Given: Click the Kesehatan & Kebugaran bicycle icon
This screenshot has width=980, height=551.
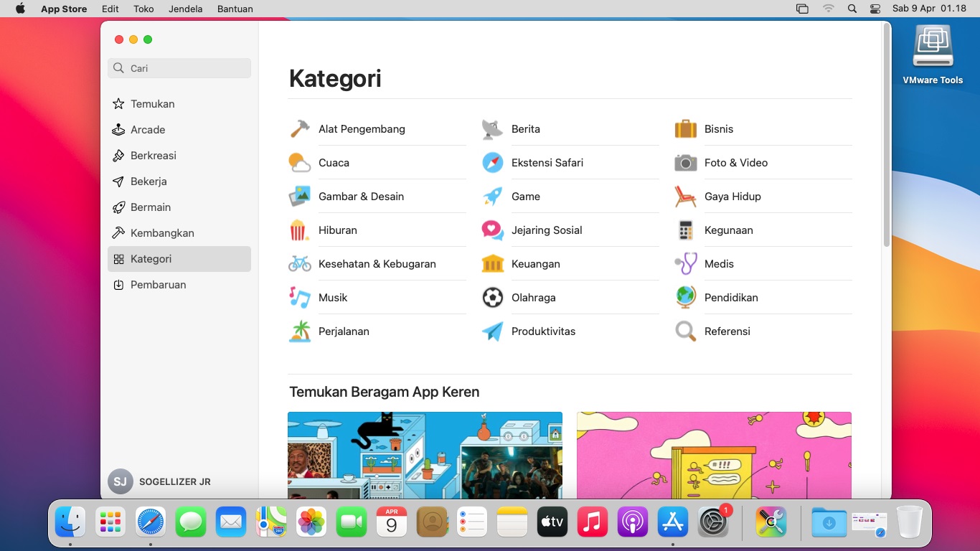Looking at the screenshot, I should pyautogui.click(x=300, y=264).
